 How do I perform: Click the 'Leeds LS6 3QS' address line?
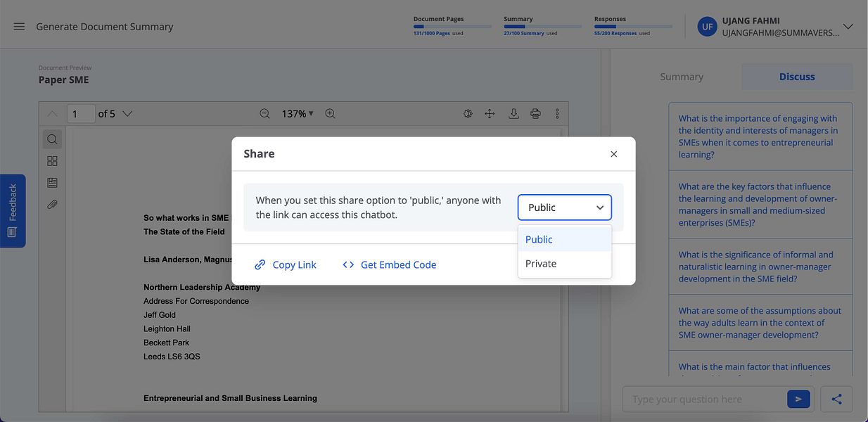pos(172,357)
